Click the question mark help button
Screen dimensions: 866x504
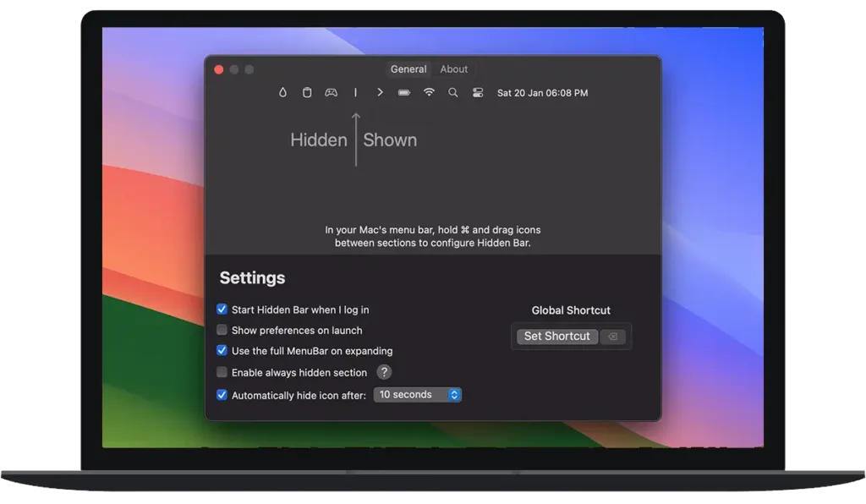384,372
